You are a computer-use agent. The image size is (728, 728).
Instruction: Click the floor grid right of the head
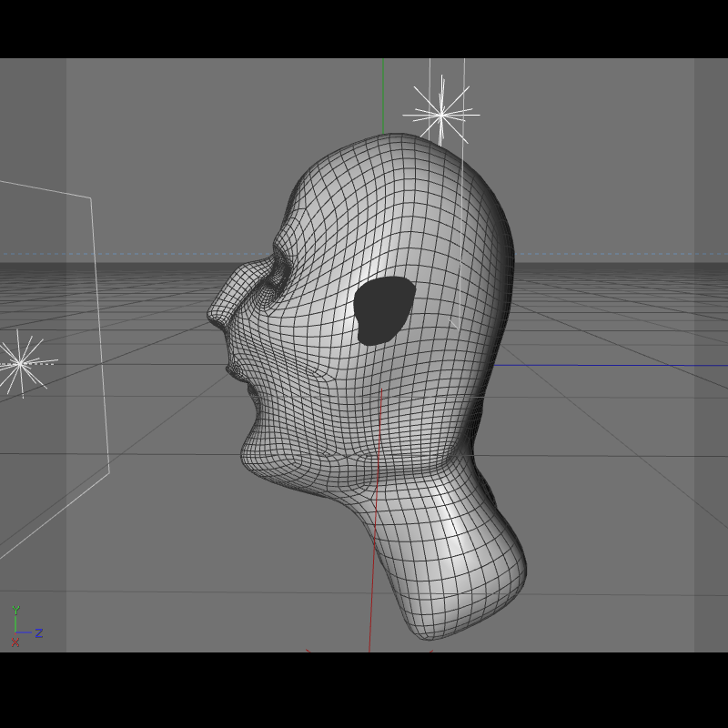pos(603,418)
